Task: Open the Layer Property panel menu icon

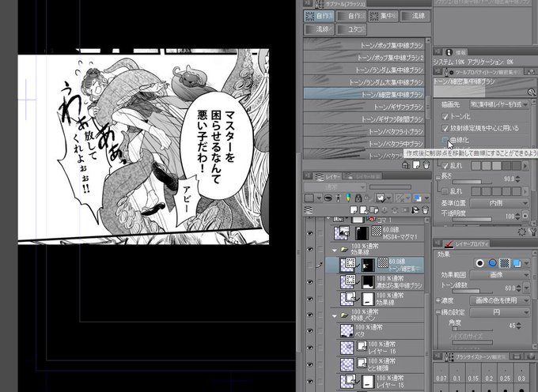Action: [x=438, y=243]
